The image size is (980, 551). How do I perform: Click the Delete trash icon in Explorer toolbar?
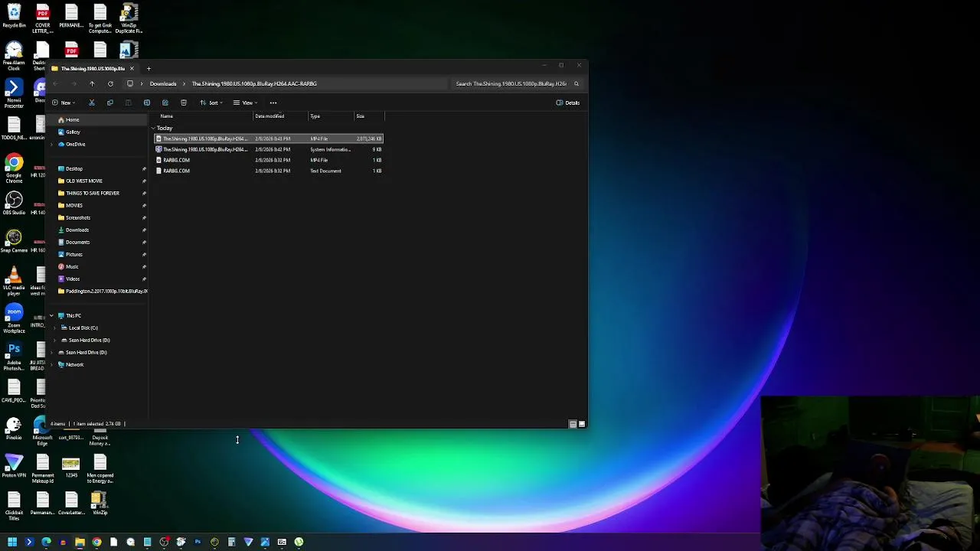[183, 103]
